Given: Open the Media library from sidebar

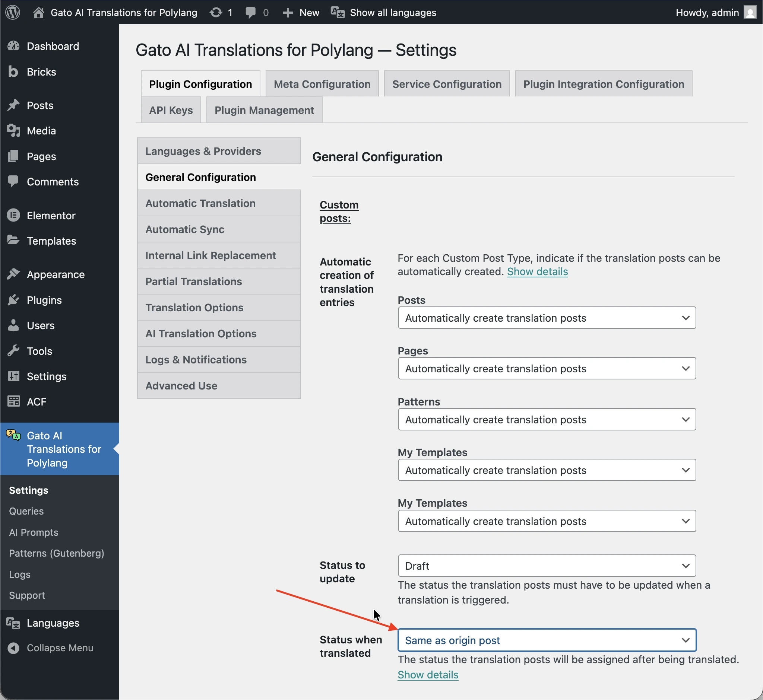Looking at the screenshot, I should [x=41, y=131].
